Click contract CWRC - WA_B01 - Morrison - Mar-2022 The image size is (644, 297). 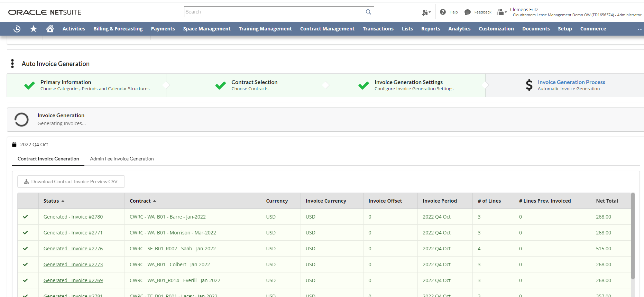pyautogui.click(x=173, y=233)
